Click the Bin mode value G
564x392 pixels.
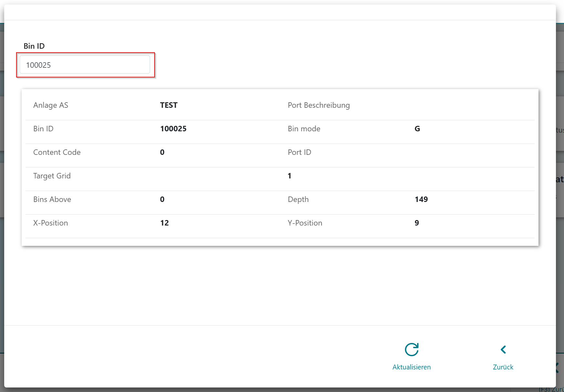417,129
